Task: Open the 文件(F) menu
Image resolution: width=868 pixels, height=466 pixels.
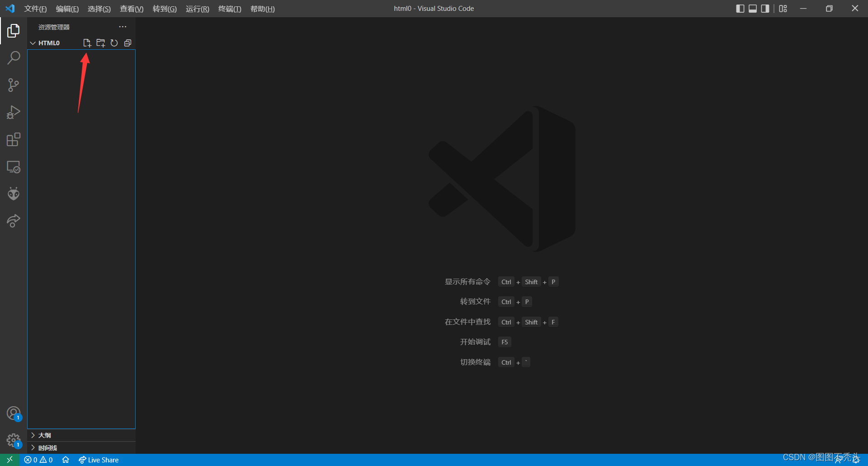Action: (x=35, y=9)
